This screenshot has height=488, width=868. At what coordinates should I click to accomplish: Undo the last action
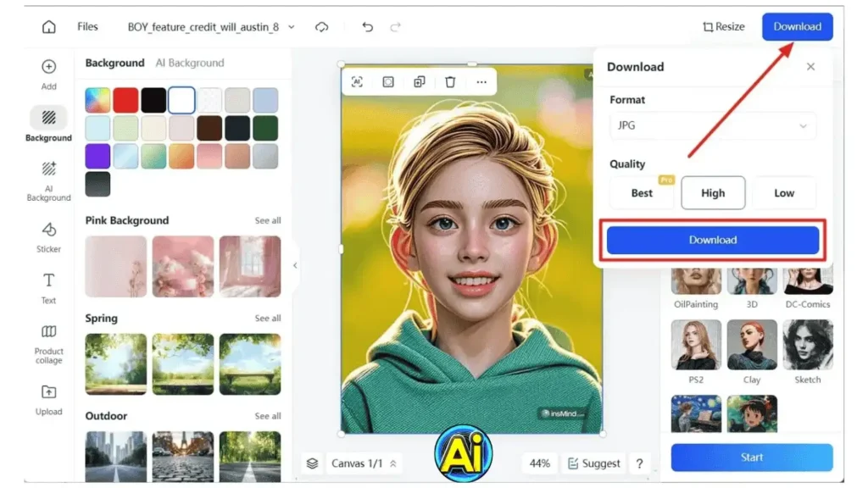click(x=367, y=27)
